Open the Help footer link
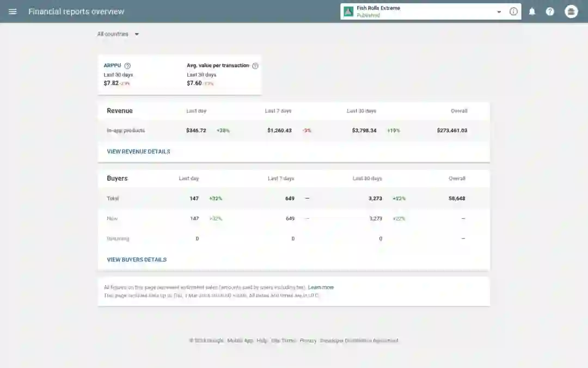 pos(262,341)
